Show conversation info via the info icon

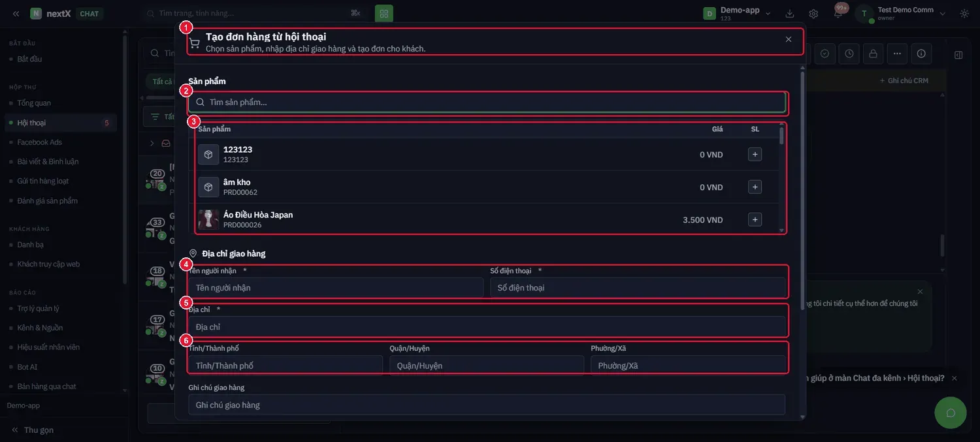[921, 54]
